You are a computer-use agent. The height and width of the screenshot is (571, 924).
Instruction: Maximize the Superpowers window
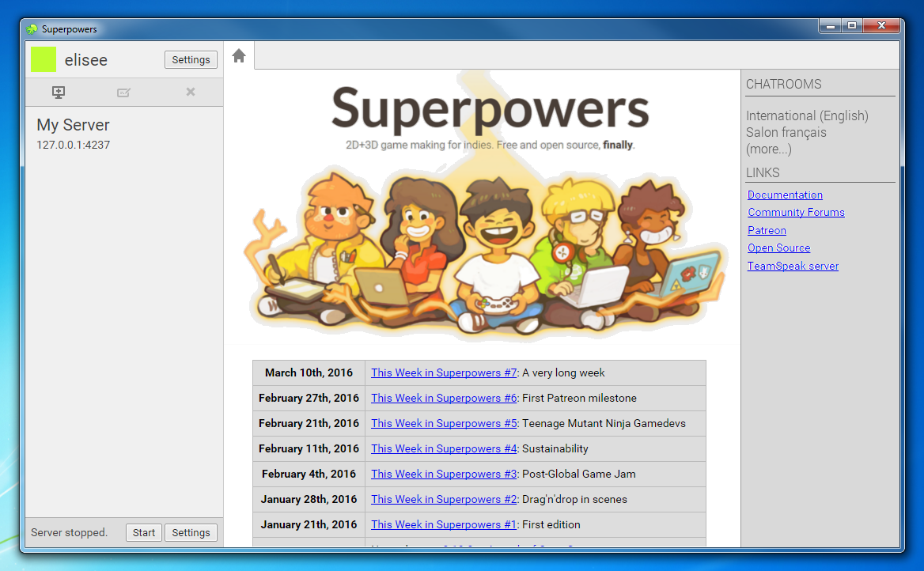pyautogui.click(x=852, y=25)
